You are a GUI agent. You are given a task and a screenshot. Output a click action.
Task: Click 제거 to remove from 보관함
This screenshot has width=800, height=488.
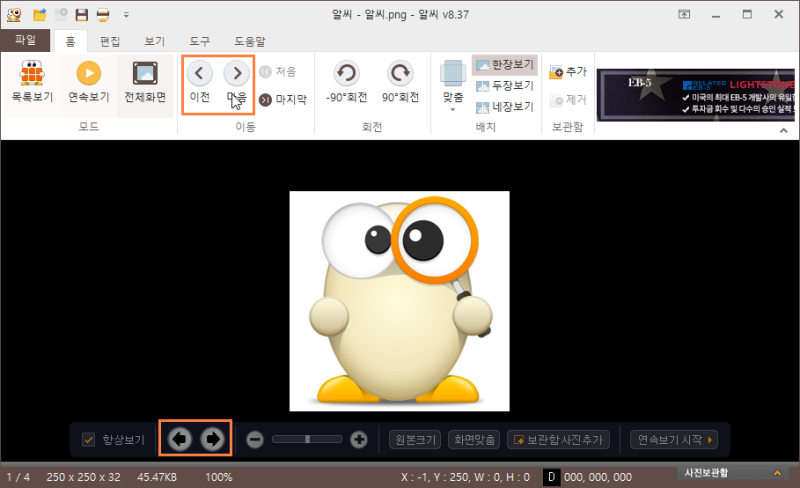click(x=568, y=100)
